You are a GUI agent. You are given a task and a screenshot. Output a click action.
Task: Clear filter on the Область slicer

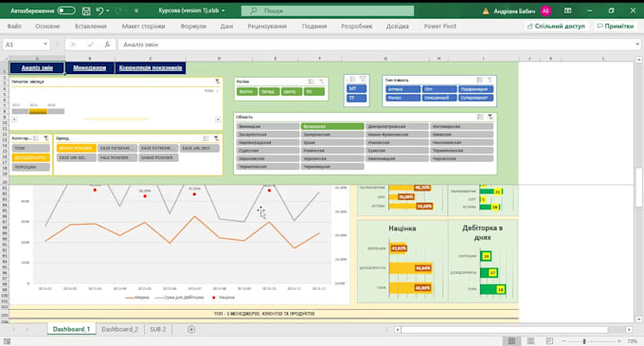(490, 118)
